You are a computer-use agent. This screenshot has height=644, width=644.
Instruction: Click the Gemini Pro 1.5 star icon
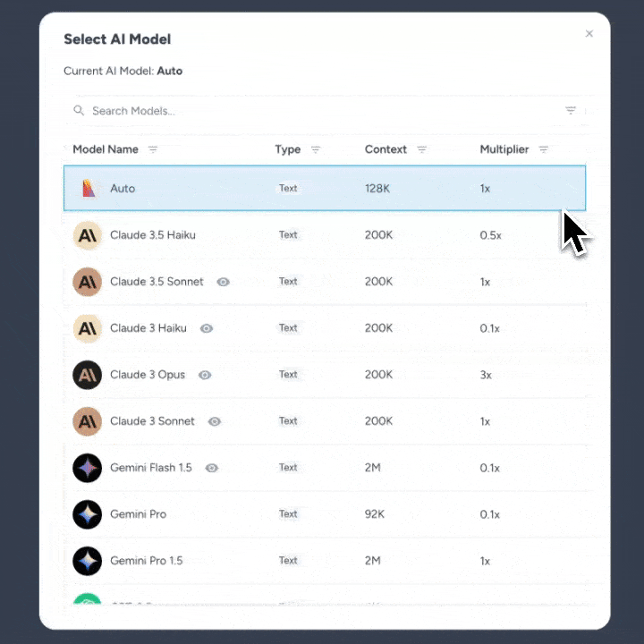pos(87,561)
